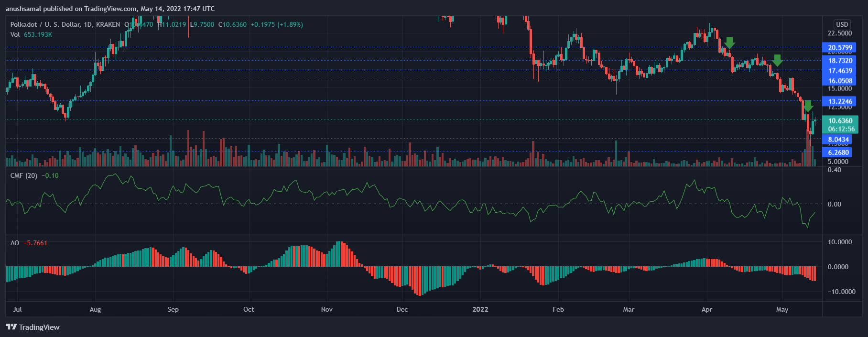Click the green down arrow near the 20.5799 level
The image size is (868, 337).
point(729,43)
